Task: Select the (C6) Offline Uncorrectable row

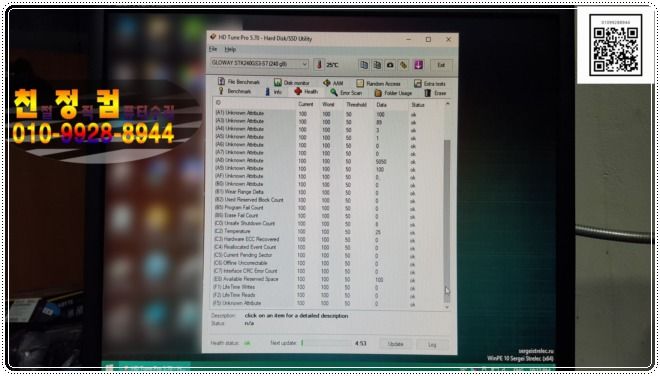Action: (328, 263)
